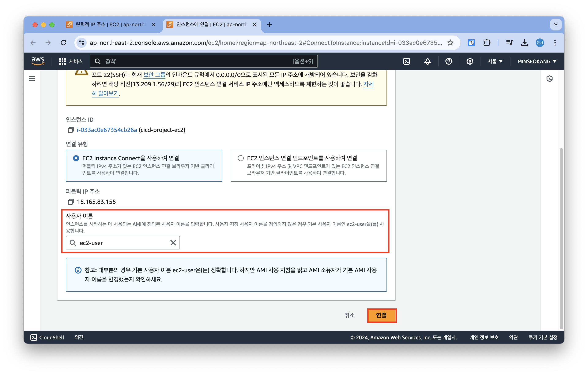The image size is (588, 375).
Task: Clear the ec2-user username field
Action: (173, 243)
